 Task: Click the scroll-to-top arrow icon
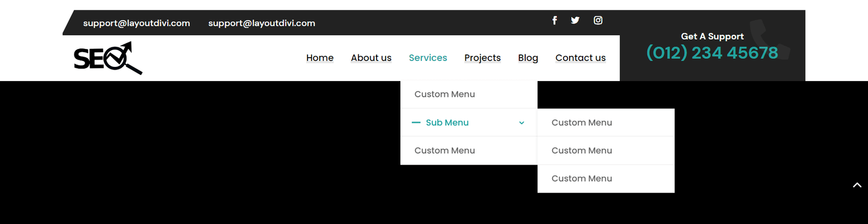click(857, 185)
